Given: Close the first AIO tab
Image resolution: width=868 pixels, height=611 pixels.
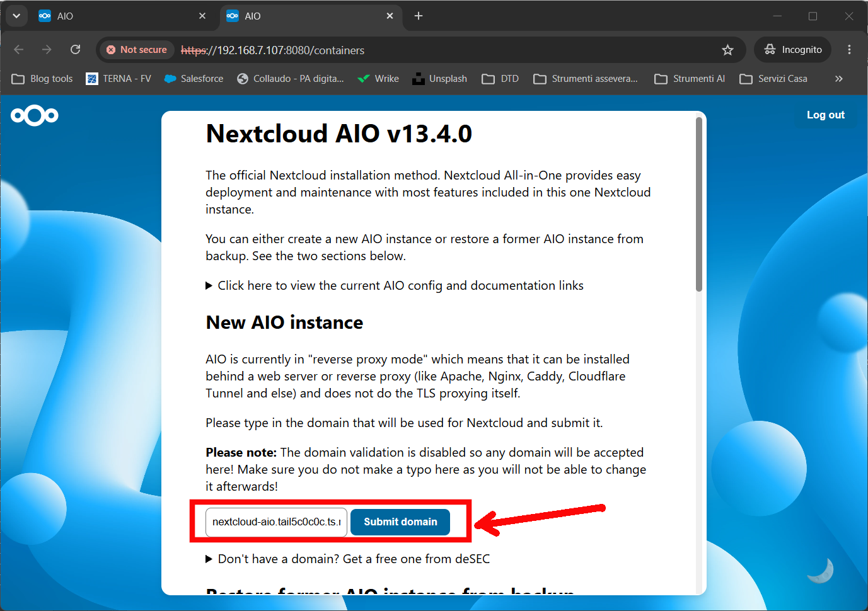Looking at the screenshot, I should pos(202,16).
